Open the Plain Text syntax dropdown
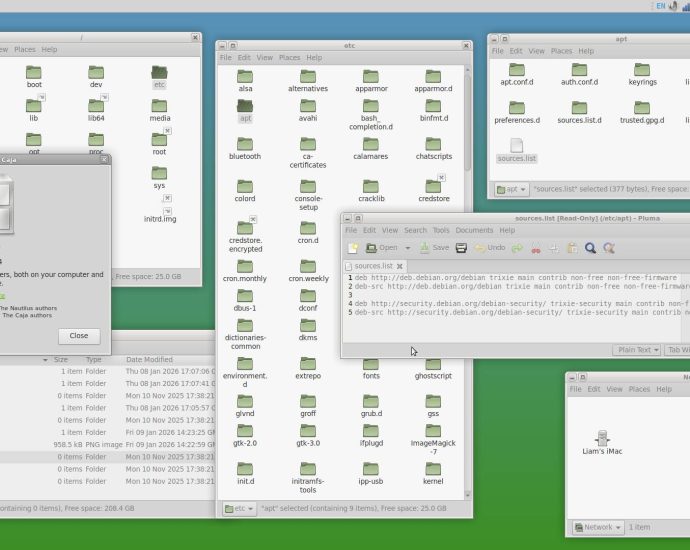This screenshot has height=550, width=690. [637, 350]
